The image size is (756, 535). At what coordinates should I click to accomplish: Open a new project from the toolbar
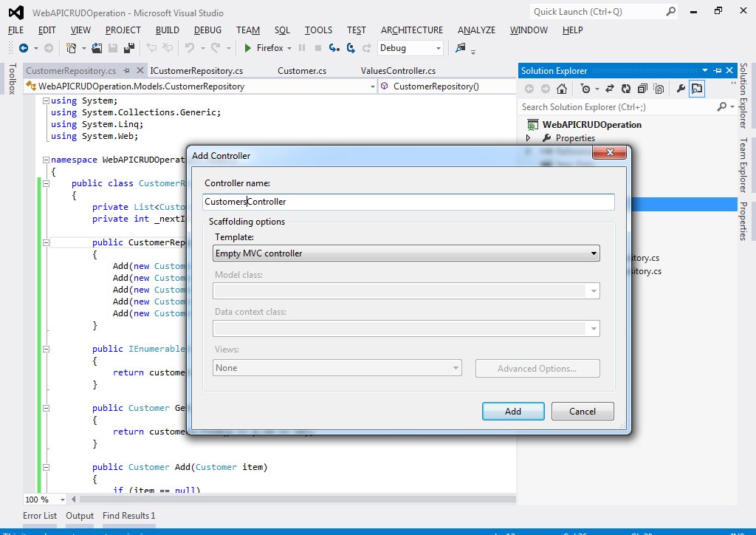pos(71,47)
